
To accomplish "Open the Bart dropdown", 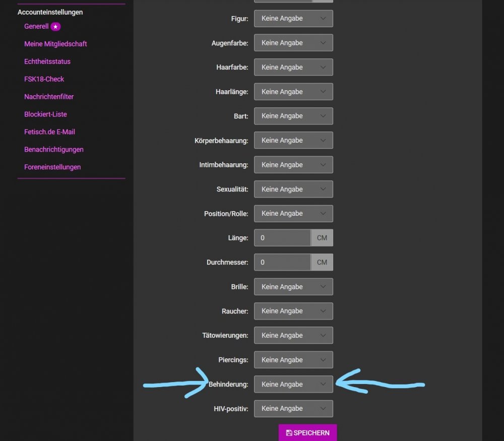I will tap(293, 116).
